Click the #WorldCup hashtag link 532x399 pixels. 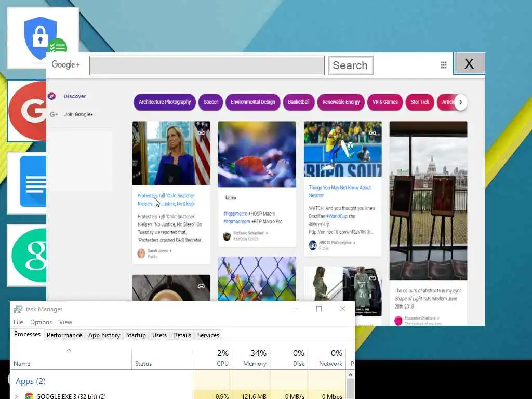click(x=337, y=216)
